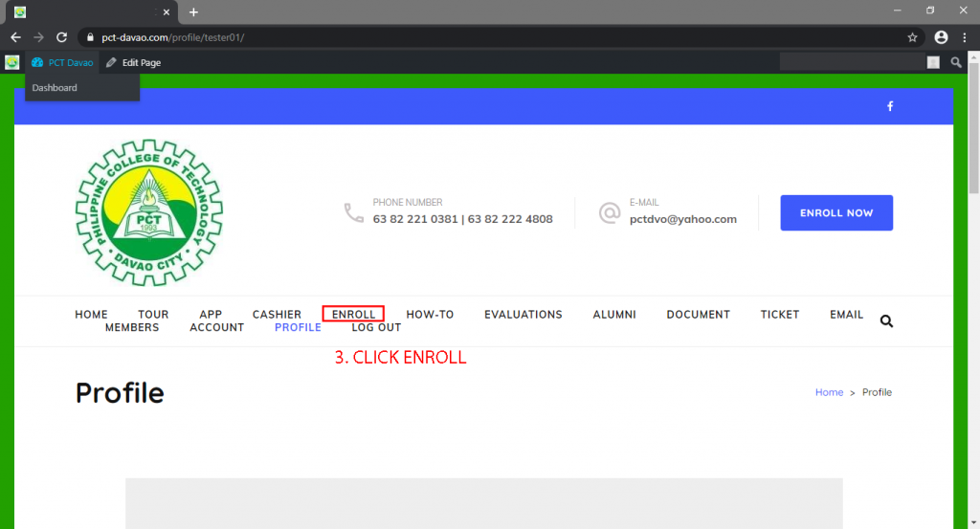Click the Profile page heading
Image resolution: width=980 pixels, height=529 pixels.
[x=120, y=393]
